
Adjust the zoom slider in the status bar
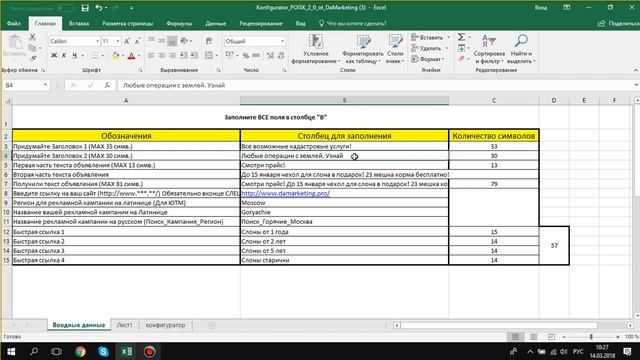(591, 337)
